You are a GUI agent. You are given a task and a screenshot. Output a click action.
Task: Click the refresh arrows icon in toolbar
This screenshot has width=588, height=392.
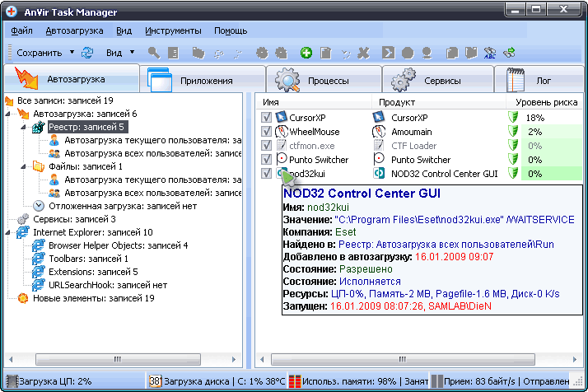[87, 53]
